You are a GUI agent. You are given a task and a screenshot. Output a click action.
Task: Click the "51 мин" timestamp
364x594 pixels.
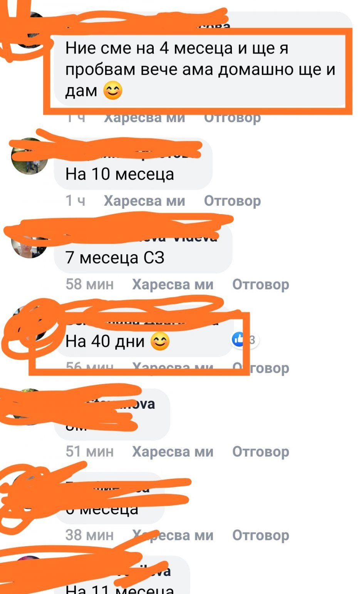click(90, 451)
